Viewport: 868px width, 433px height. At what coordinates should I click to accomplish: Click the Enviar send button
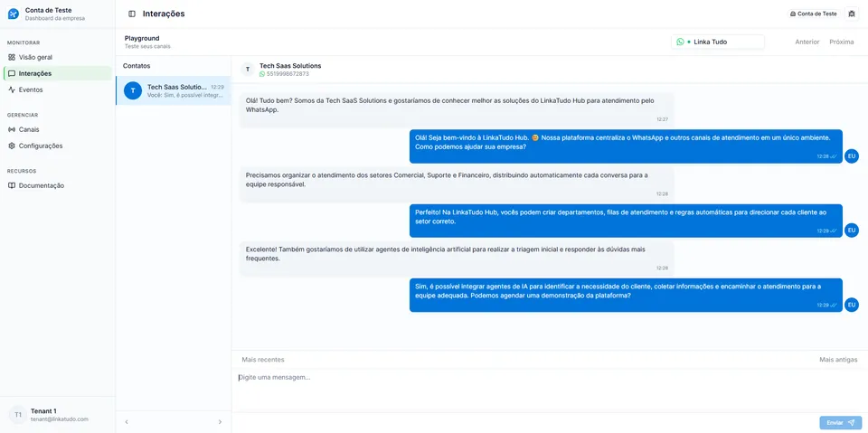(840, 422)
